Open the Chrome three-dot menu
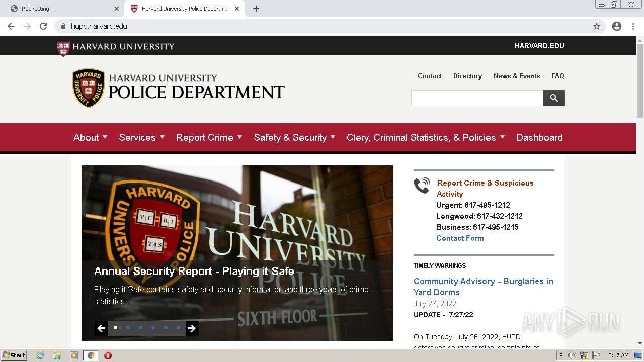Image resolution: width=644 pixels, height=362 pixels. (x=633, y=26)
